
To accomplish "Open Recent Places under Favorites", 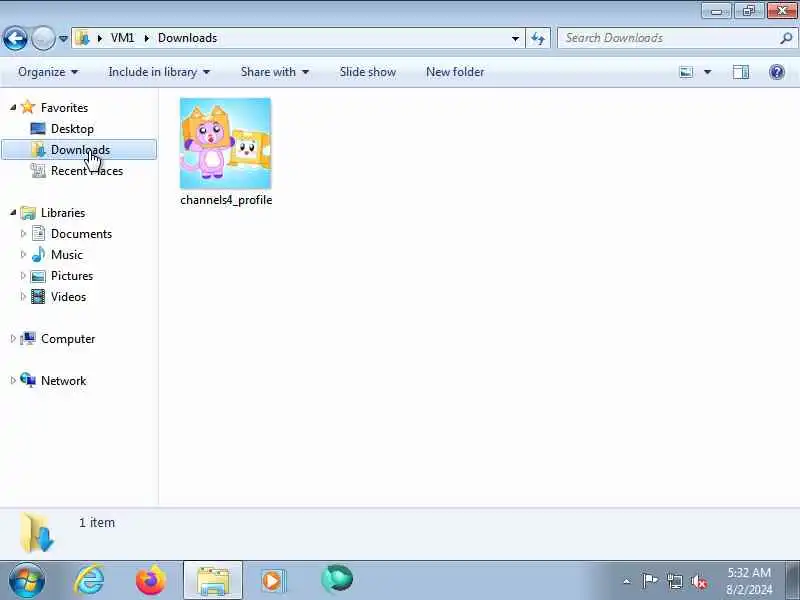I will pos(87,171).
